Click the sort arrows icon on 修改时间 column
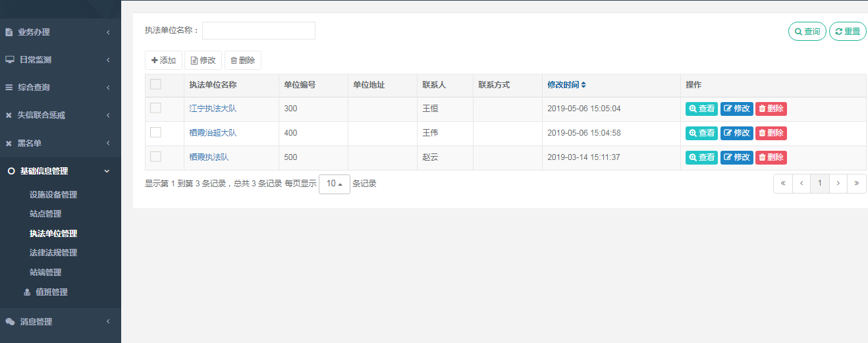Screen dimensions: 868x343 [x=583, y=85]
